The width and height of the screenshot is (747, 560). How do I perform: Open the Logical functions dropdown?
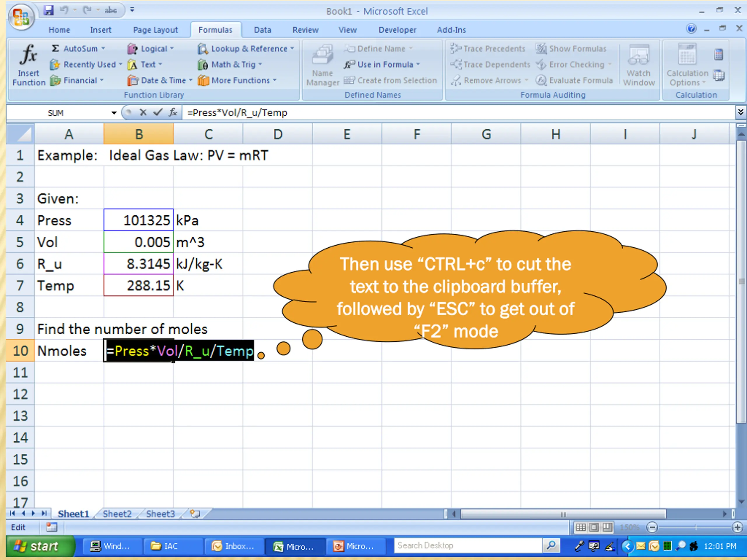coord(151,49)
